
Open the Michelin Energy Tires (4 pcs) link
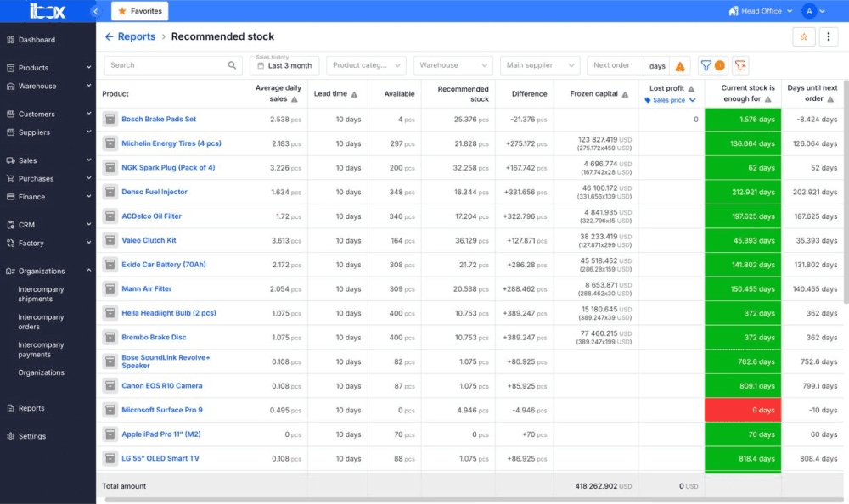[x=171, y=143]
